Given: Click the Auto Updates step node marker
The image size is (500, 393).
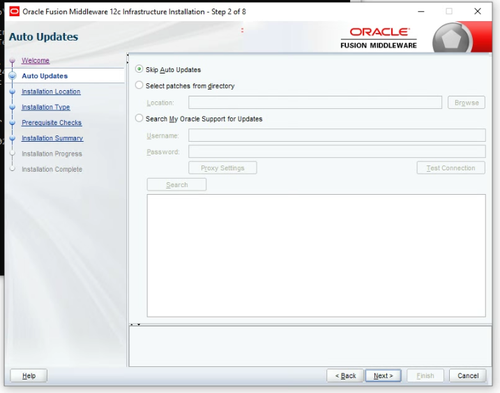Looking at the screenshot, I should [x=12, y=76].
